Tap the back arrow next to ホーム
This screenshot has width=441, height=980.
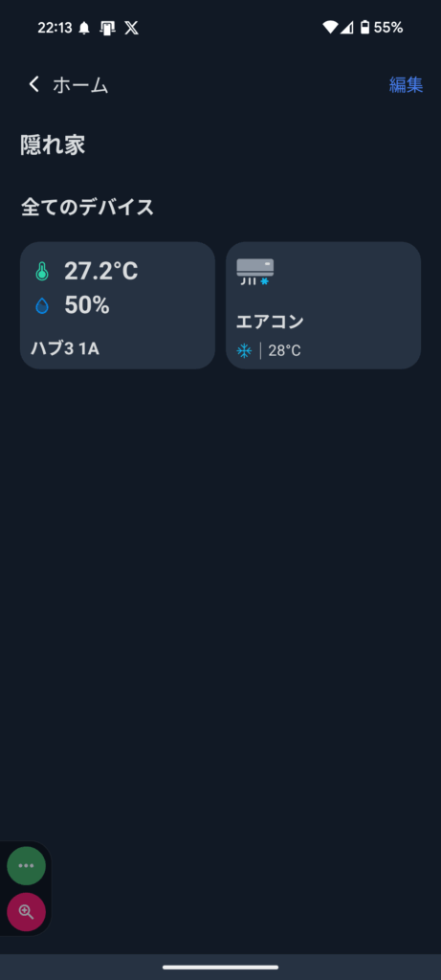33,84
